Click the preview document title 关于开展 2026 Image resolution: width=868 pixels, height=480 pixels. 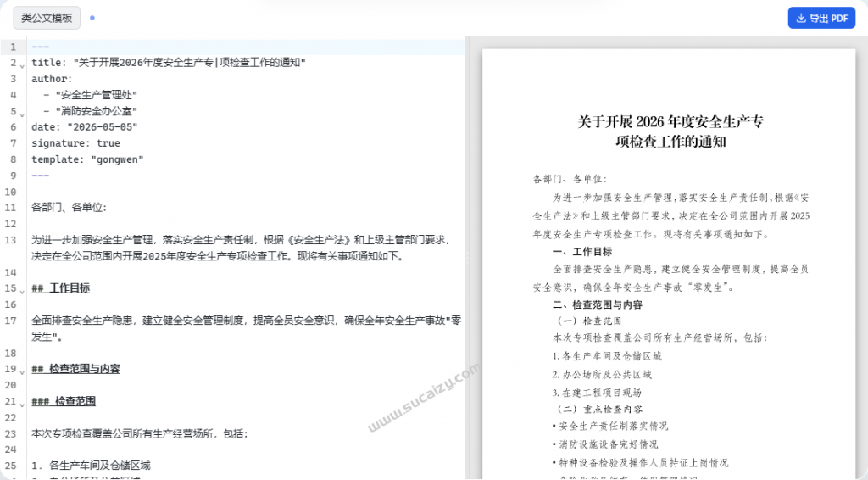pos(670,131)
